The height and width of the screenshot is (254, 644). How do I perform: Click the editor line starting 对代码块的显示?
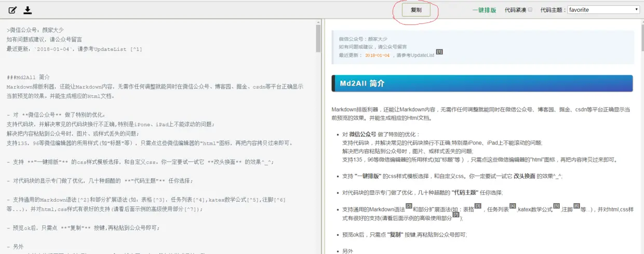click(100, 180)
